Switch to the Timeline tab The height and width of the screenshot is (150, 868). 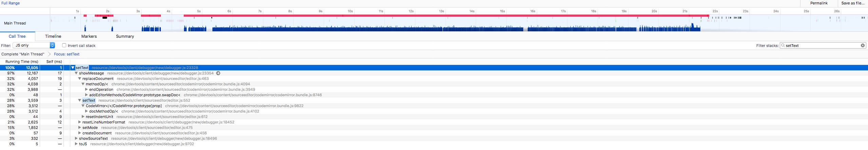click(x=53, y=36)
